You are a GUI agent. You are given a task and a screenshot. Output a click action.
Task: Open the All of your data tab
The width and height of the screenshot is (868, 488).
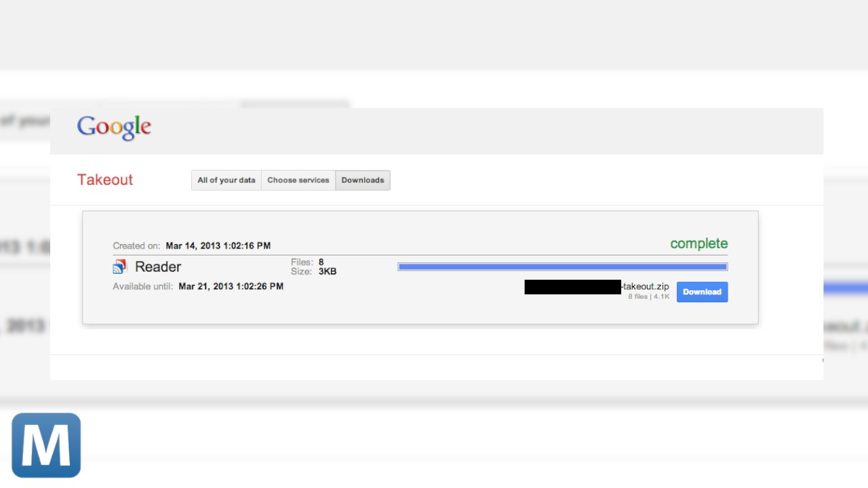tap(226, 180)
